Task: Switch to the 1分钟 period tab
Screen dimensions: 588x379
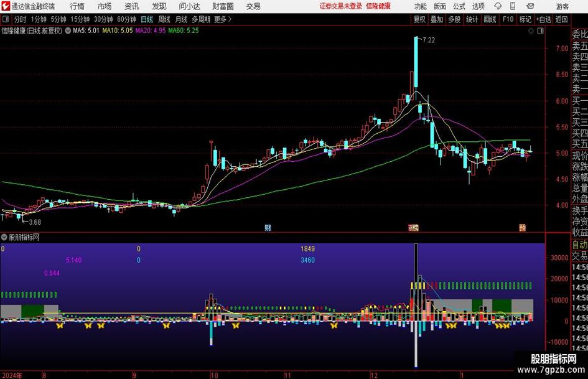Action: pos(39,19)
